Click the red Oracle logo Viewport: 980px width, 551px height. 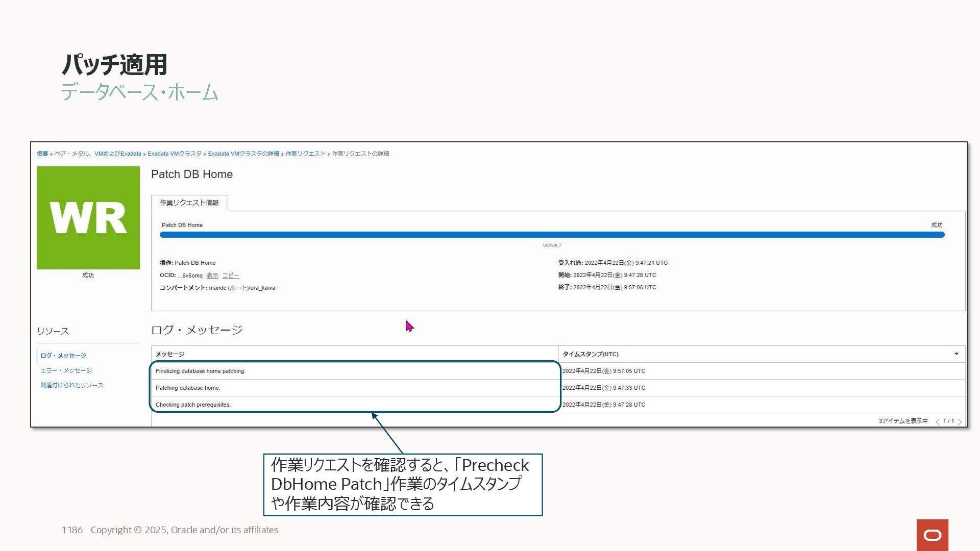pyautogui.click(x=932, y=535)
